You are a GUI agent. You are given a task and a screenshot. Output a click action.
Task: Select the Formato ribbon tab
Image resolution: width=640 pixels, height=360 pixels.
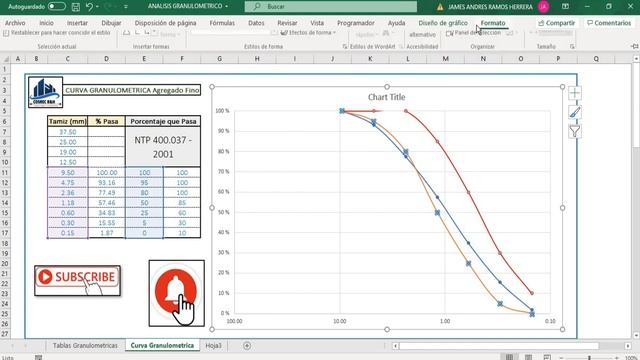pyautogui.click(x=493, y=23)
